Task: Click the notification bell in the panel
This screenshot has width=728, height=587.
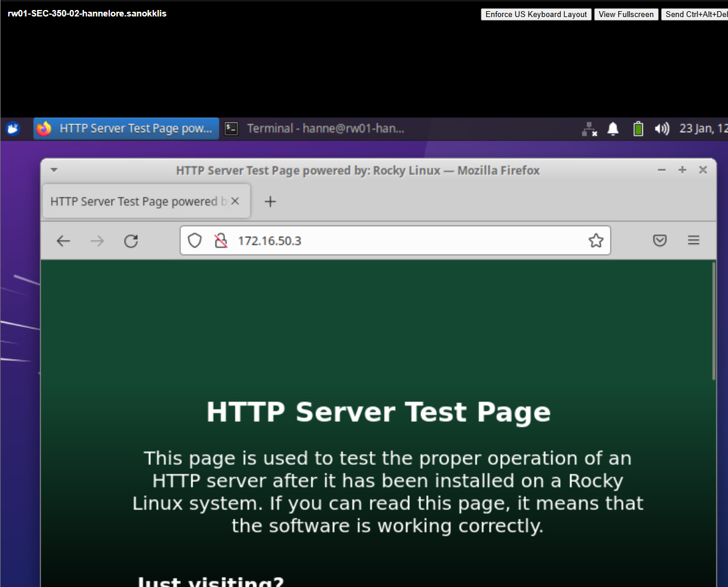Action: [x=613, y=129]
